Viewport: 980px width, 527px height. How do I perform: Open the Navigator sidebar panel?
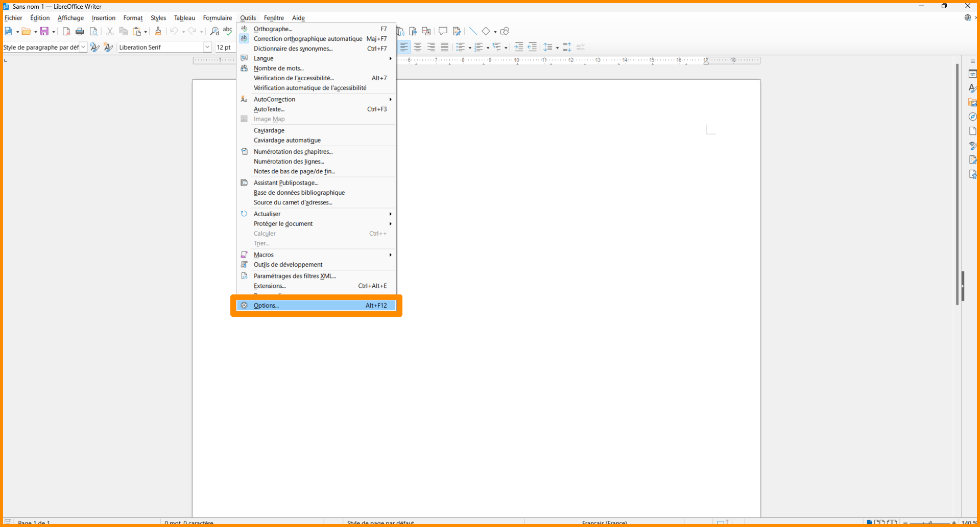[x=972, y=117]
